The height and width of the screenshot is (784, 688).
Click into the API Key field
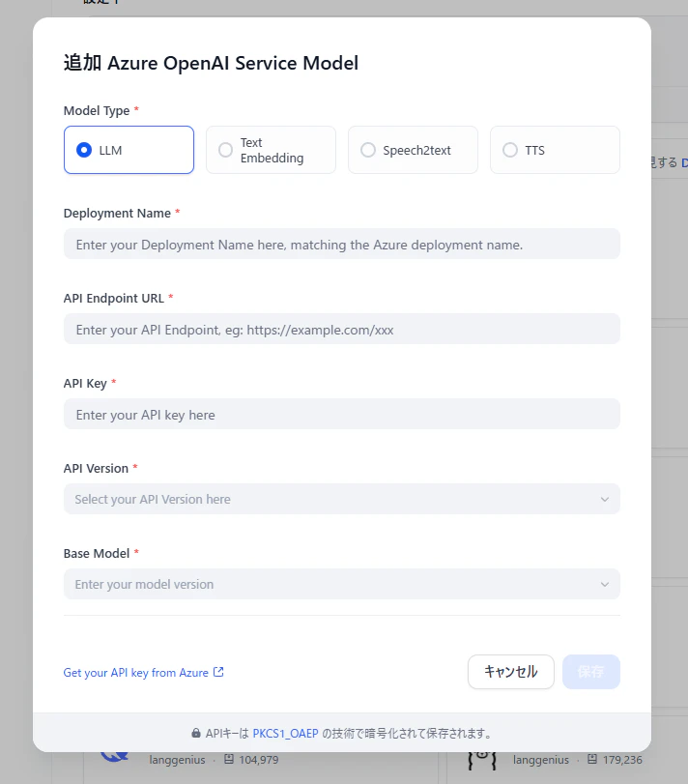[x=341, y=415]
